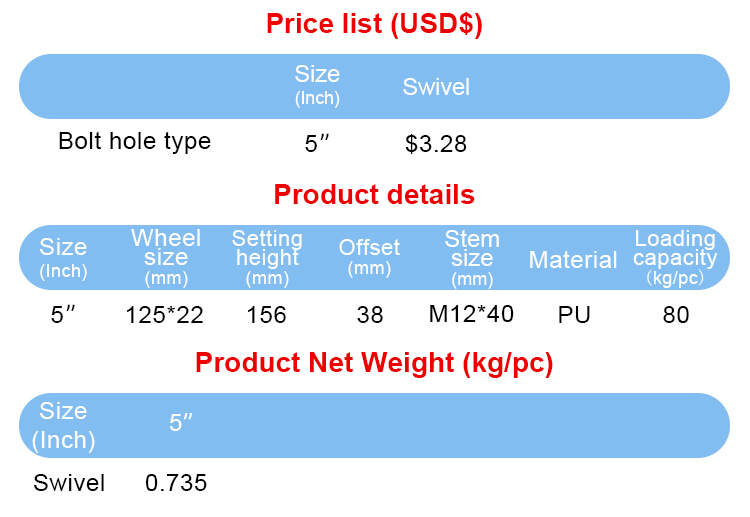
Task: Select the 125*22 wheel size value
Action: pos(165,315)
